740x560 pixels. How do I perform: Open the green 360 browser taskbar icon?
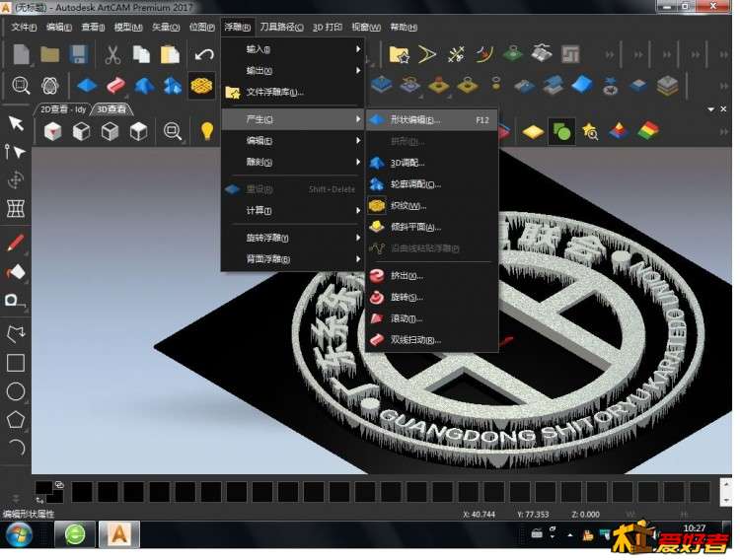click(x=75, y=535)
